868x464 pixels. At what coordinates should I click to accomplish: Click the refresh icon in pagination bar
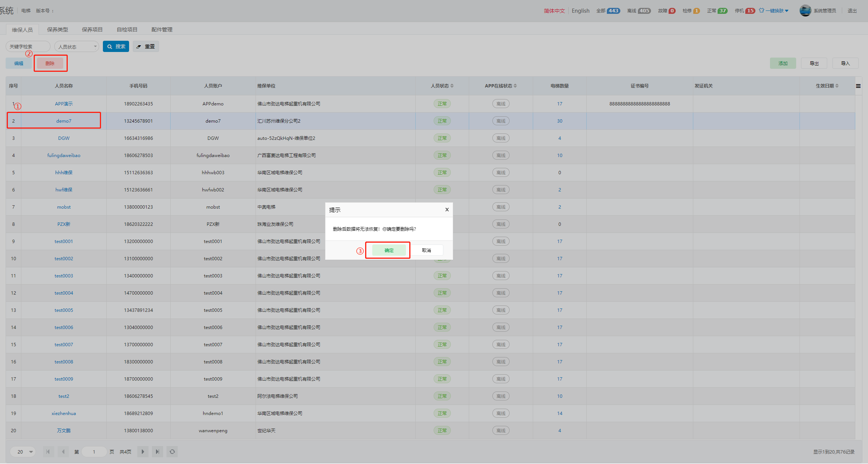172,452
